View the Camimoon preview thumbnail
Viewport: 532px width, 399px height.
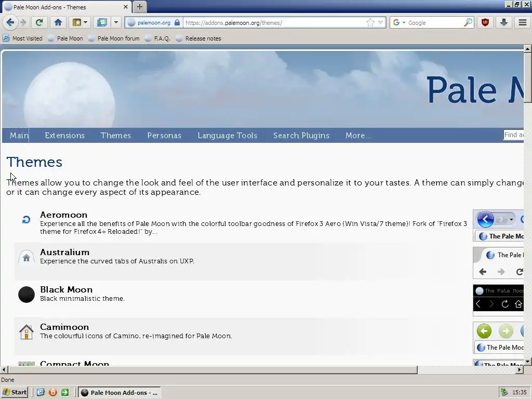pos(498,338)
